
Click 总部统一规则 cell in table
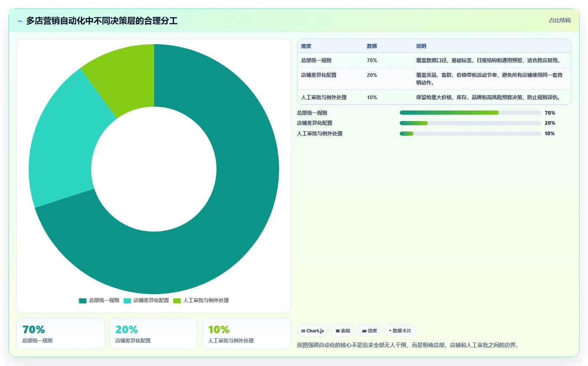[x=316, y=61]
